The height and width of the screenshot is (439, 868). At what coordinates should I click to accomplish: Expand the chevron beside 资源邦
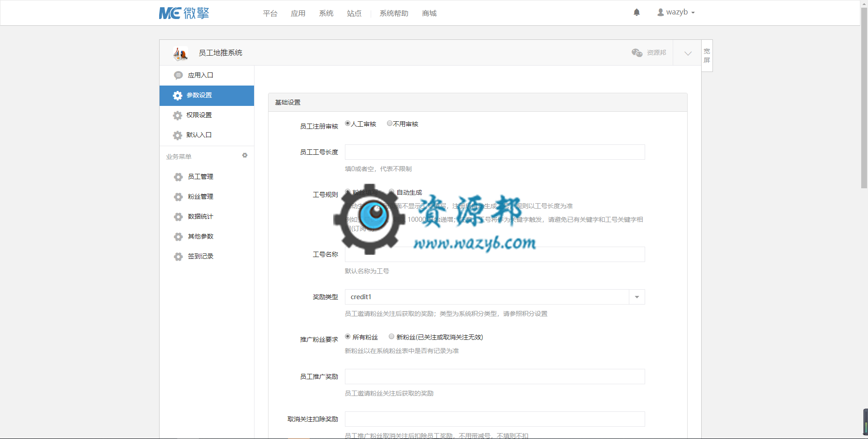tap(688, 53)
